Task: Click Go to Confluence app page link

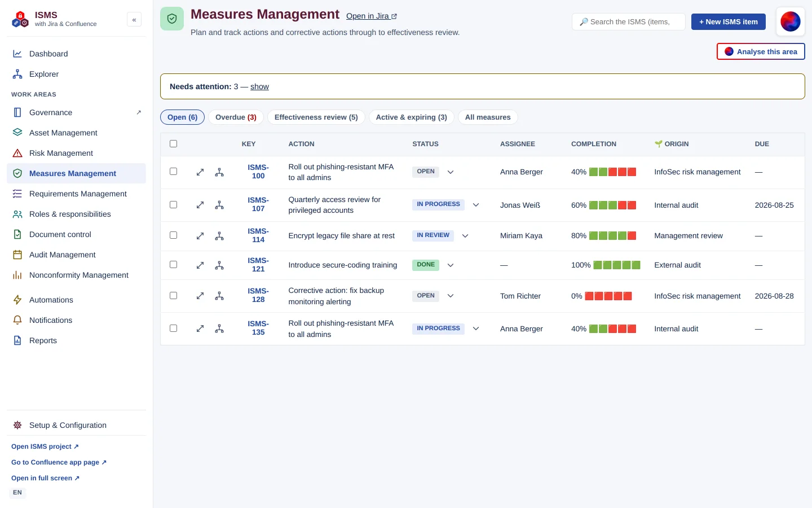Action: 59,462
